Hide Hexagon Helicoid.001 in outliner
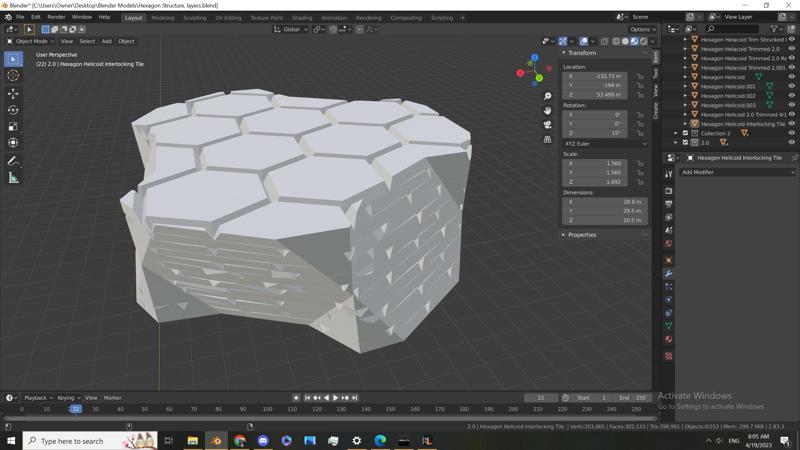Image resolution: width=800 pixels, height=450 pixels. coord(791,86)
